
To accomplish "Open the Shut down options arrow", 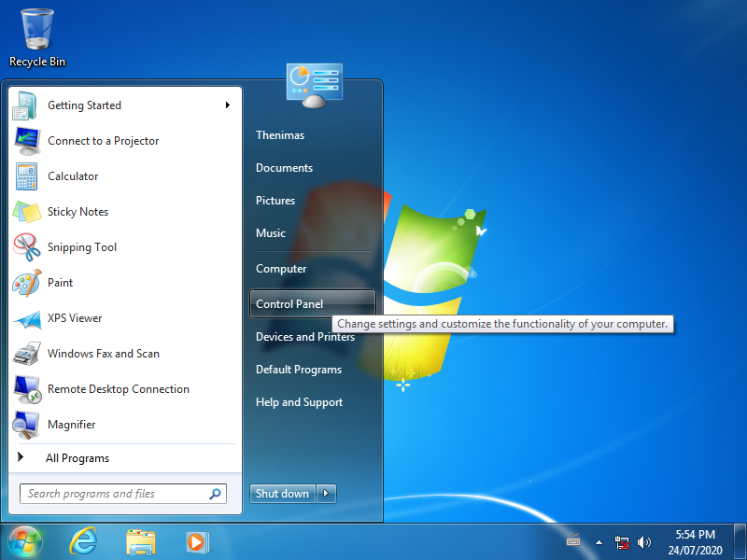I will pyautogui.click(x=326, y=494).
